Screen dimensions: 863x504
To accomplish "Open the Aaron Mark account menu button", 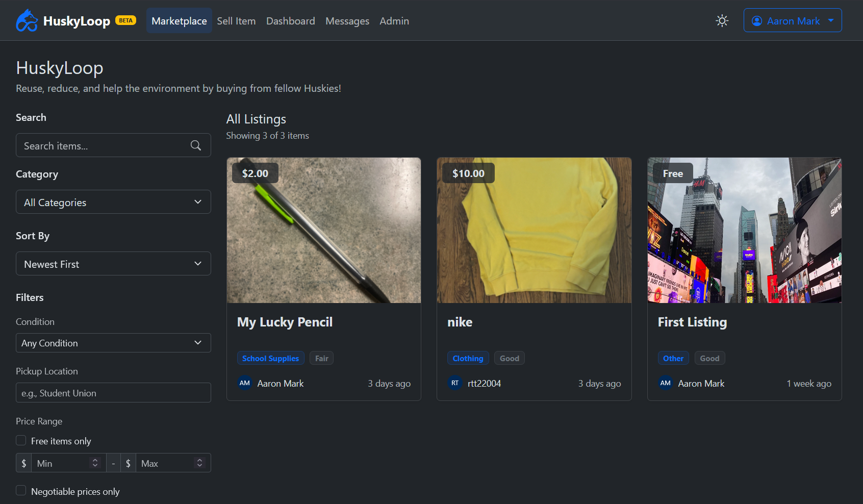I will click(793, 20).
